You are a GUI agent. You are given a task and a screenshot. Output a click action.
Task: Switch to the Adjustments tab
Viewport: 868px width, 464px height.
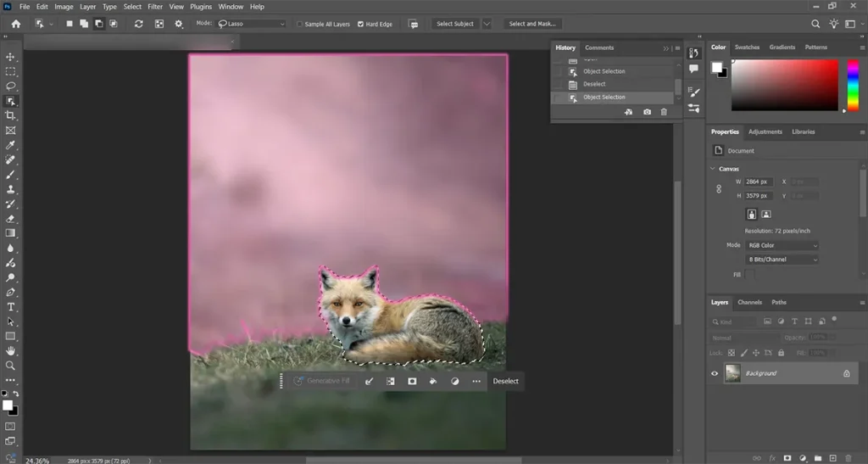(765, 131)
